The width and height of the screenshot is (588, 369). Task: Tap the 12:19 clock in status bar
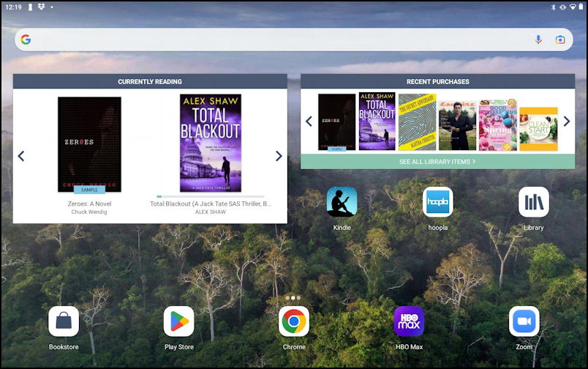pos(13,7)
